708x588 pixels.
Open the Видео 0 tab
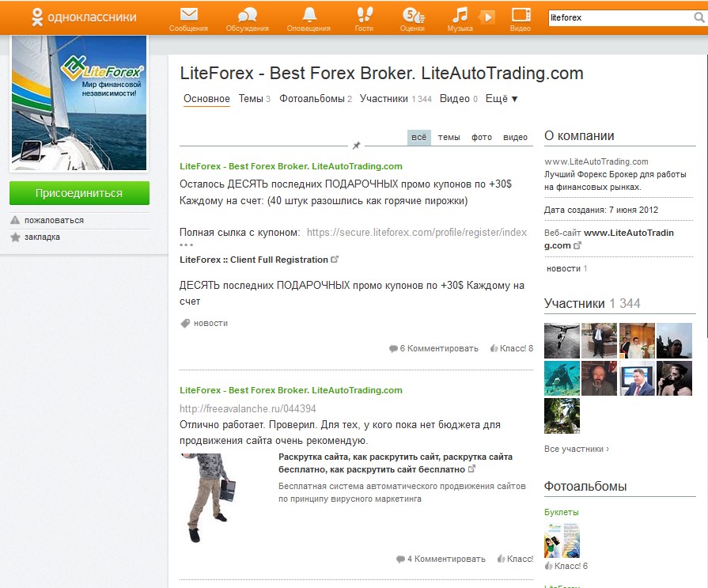[458, 99]
